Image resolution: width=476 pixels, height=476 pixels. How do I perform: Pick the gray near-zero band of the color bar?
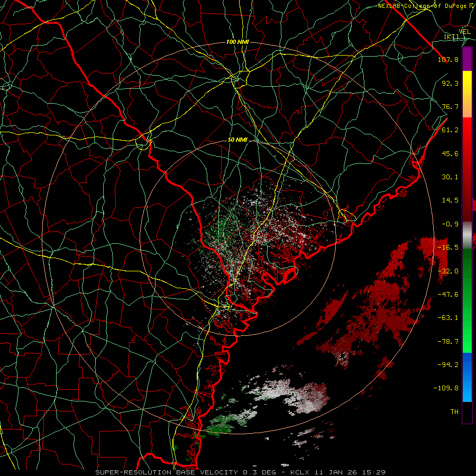467,235
